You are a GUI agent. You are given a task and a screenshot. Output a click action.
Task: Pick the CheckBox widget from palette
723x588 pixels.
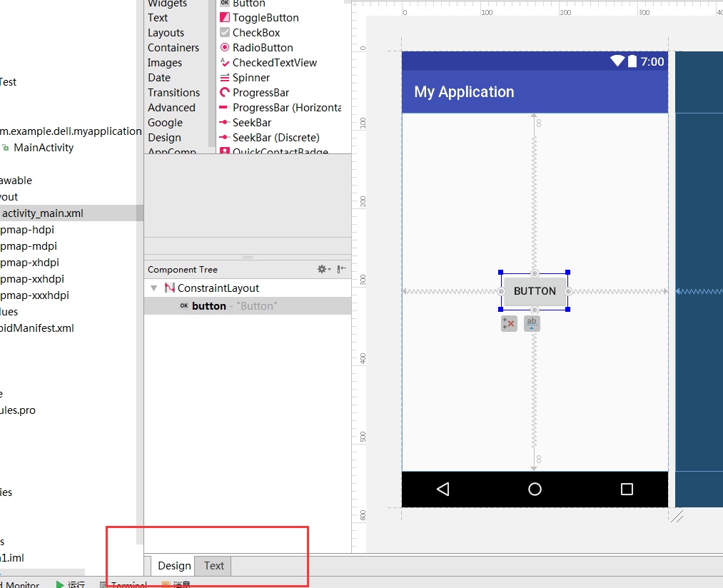250,33
